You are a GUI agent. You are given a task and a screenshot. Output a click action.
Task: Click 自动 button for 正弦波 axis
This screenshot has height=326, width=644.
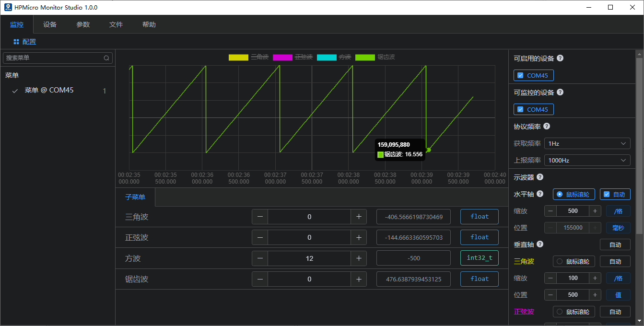pyautogui.click(x=615, y=312)
